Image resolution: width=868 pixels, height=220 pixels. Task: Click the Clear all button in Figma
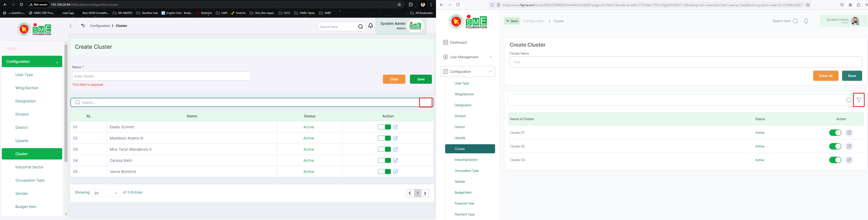(x=826, y=76)
